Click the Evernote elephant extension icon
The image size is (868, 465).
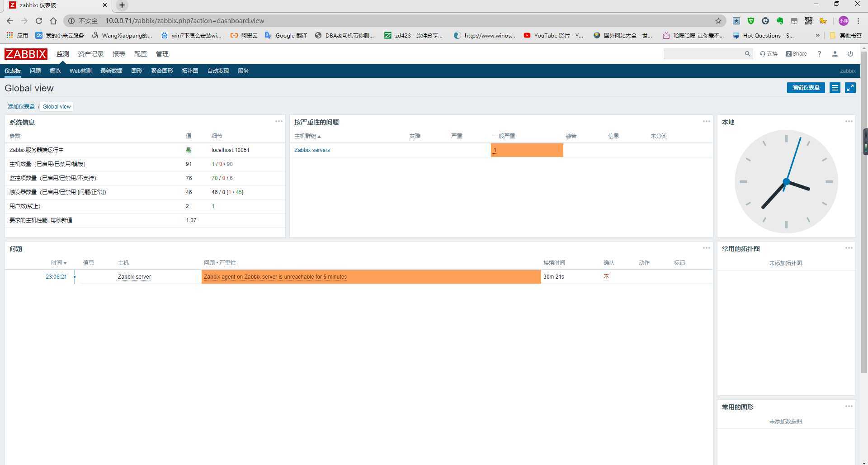click(x=780, y=21)
